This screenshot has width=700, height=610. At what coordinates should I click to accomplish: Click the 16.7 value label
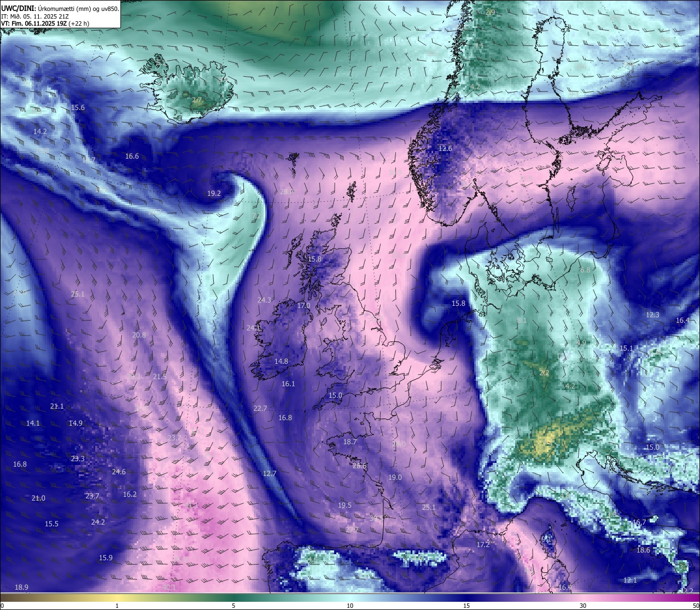click(x=639, y=522)
